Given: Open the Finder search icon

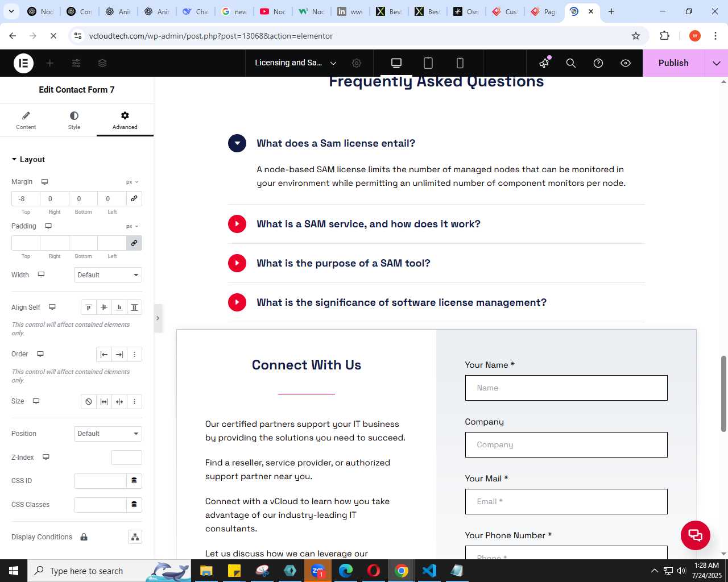Looking at the screenshot, I should [x=571, y=63].
